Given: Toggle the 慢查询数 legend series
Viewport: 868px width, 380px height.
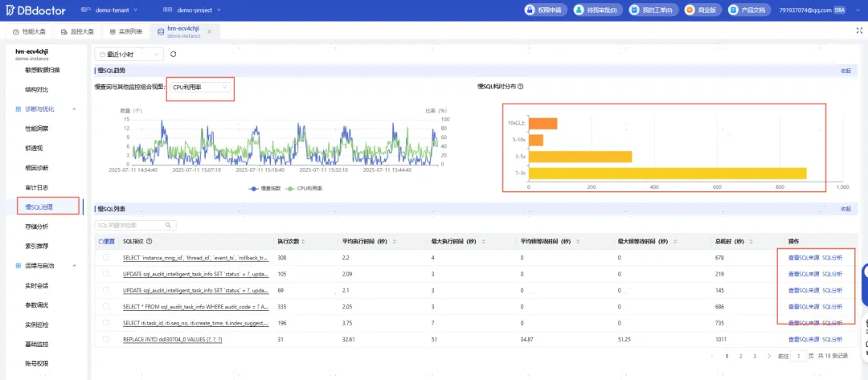Looking at the screenshot, I should coord(264,189).
